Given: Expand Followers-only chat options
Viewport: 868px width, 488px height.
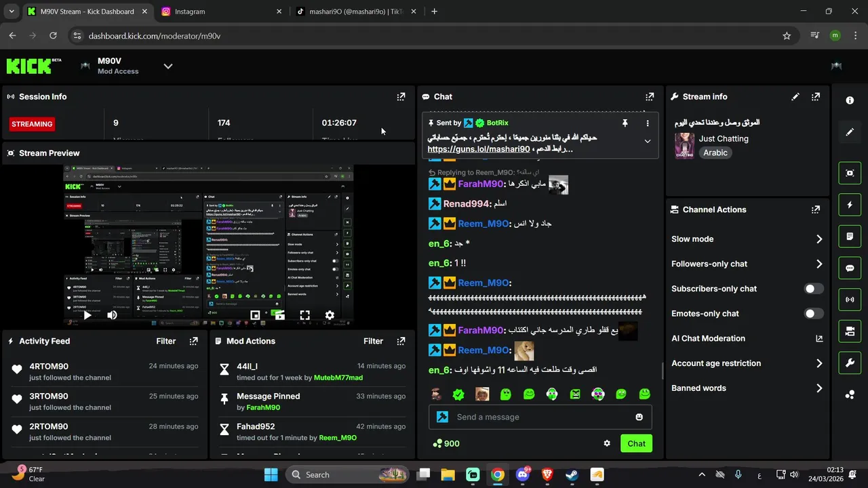Looking at the screenshot, I should point(819,264).
